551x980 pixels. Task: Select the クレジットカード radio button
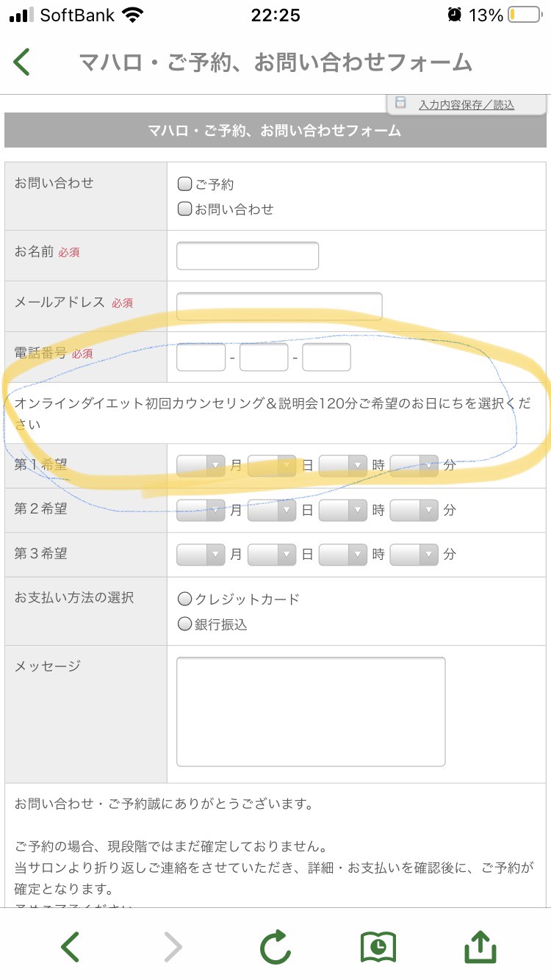[185, 599]
